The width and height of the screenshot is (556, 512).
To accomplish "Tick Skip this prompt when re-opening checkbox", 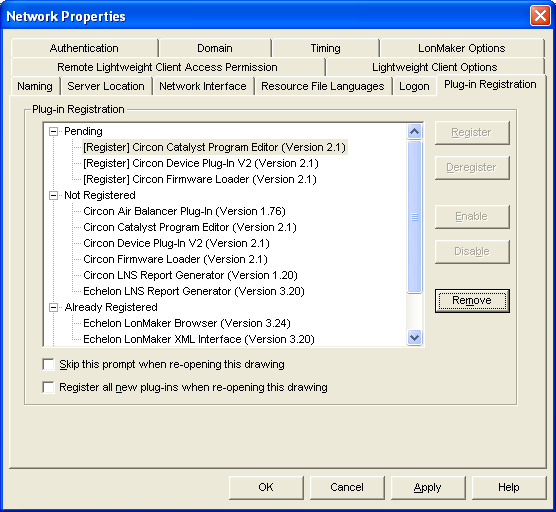I will coord(48,364).
